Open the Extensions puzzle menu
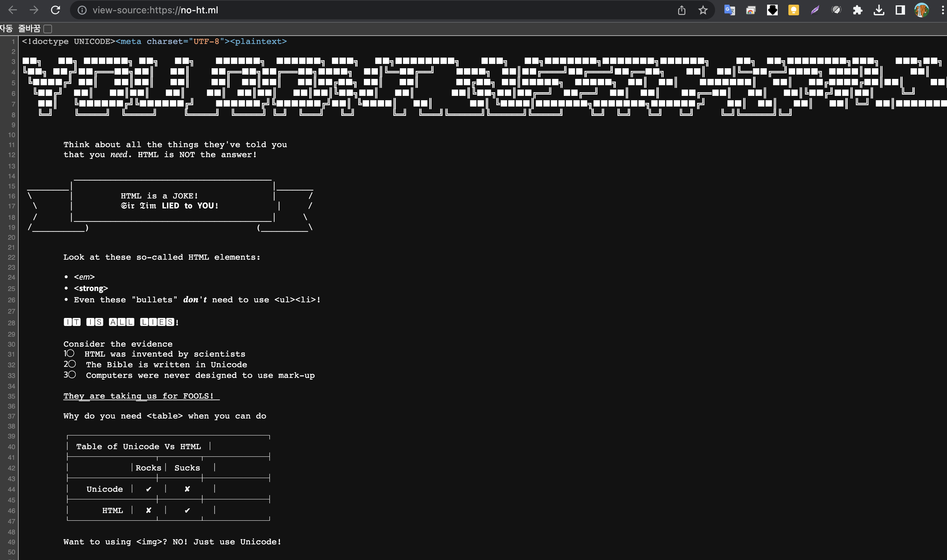The width and height of the screenshot is (947, 560). tap(857, 10)
